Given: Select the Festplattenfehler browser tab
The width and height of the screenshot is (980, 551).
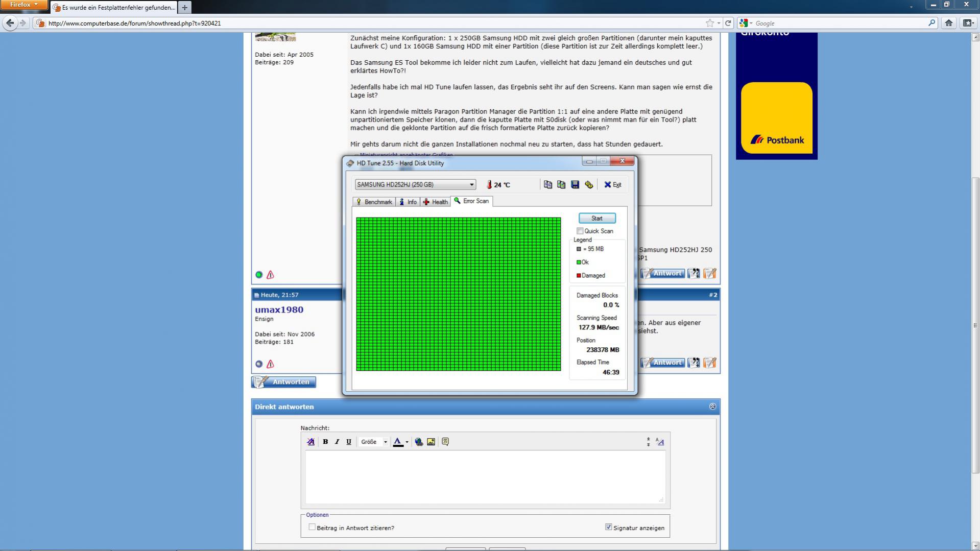Looking at the screenshot, I should [114, 8].
